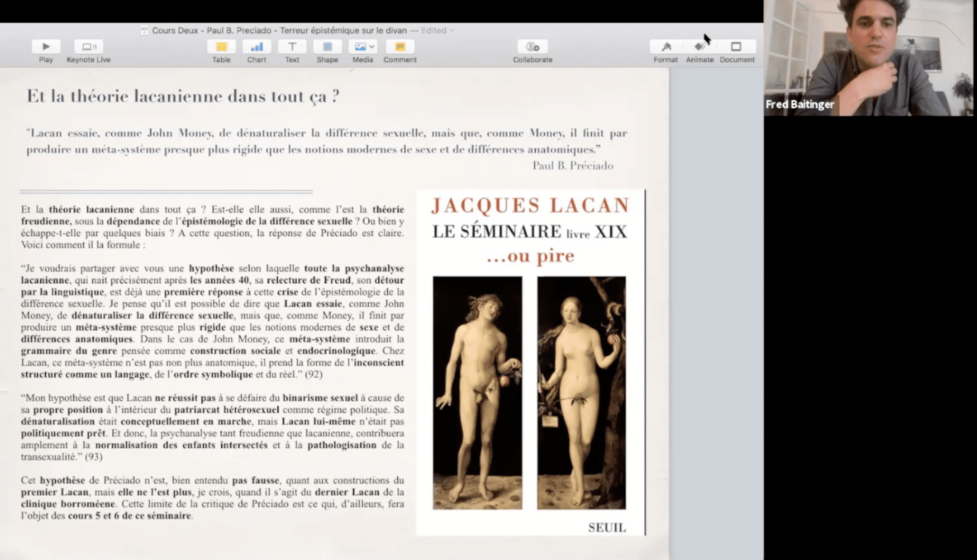Open the Media picture button
Screen dimensions: 977x560
pyautogui.click(x=360, y=47)
